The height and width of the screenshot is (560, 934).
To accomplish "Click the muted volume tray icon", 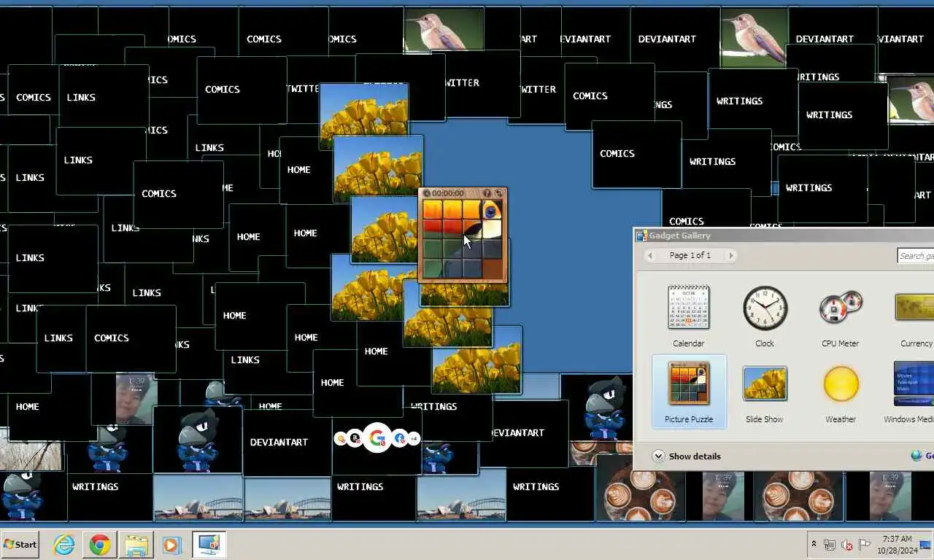I will 847,544.
